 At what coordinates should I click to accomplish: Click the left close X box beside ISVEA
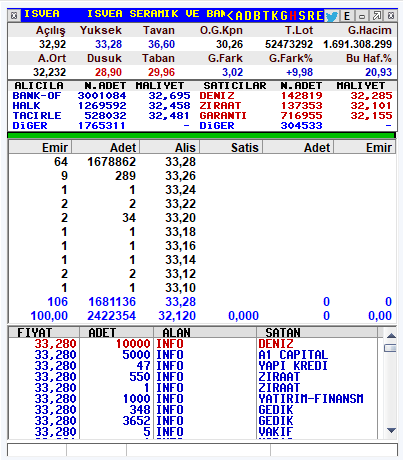14,16
